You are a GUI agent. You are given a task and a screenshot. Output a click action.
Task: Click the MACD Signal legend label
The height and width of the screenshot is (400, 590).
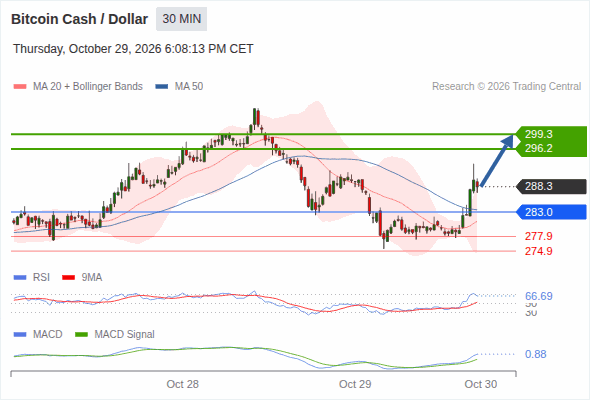[125, 335]
